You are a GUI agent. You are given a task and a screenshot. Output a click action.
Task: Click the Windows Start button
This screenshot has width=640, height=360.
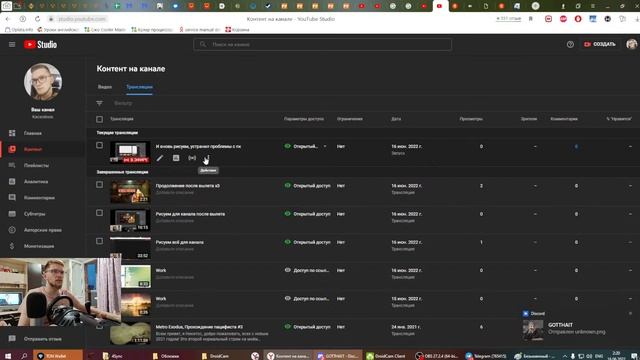(8, 356)
